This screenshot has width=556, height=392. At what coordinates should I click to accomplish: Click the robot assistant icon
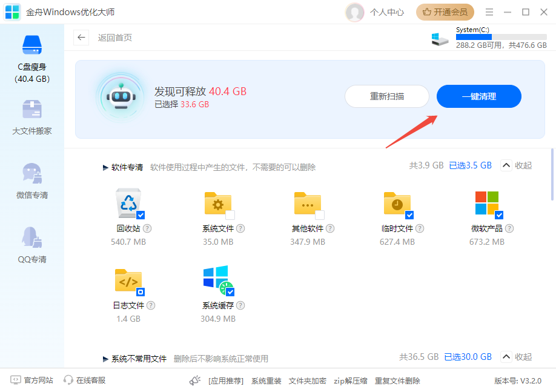(x=121, y=97)
